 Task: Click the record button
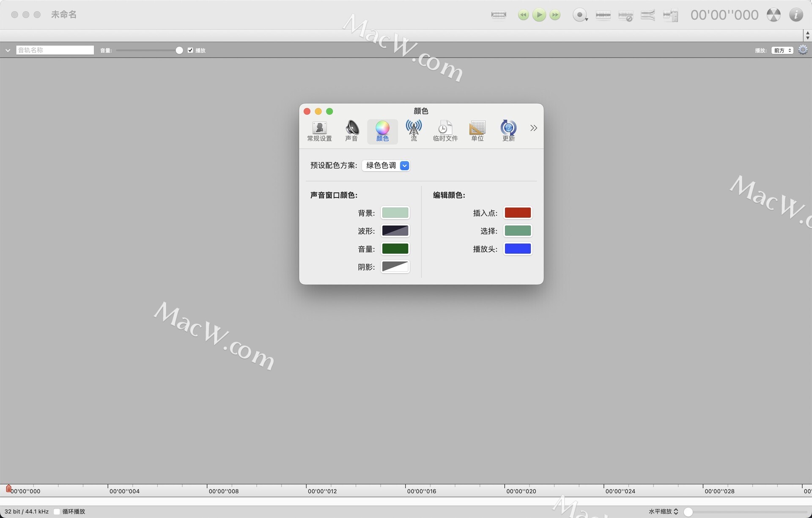pyautogui.click(x=579, y=15)
